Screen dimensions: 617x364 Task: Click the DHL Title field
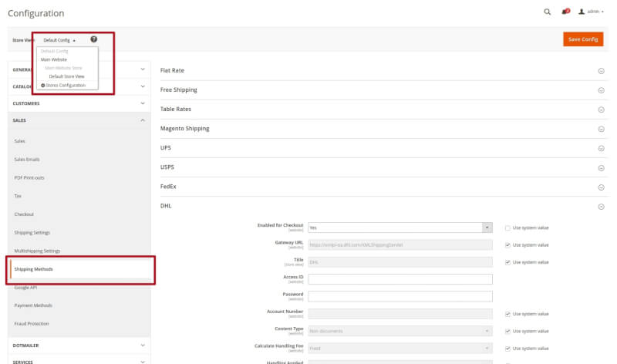point(400,262)
